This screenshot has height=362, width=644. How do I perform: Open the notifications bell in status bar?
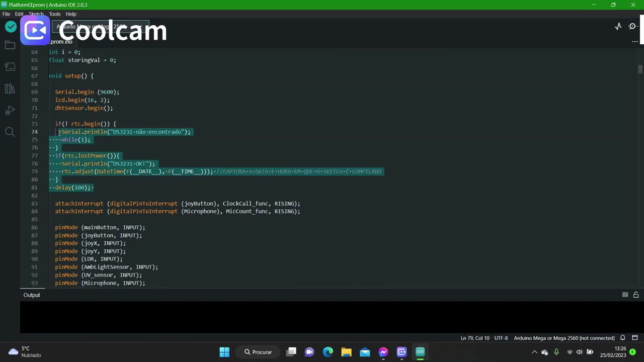[x=623, y=338]
